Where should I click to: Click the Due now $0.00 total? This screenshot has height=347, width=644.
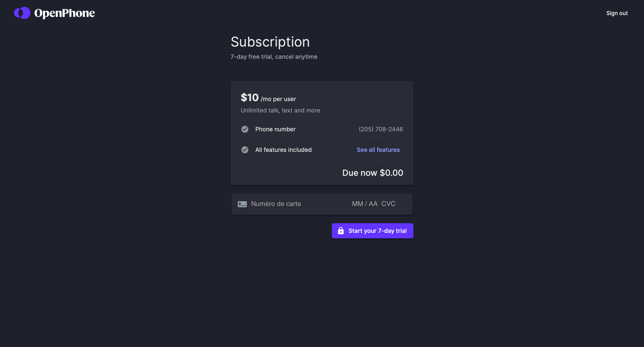pyautogui.click(x=373, y=173)
